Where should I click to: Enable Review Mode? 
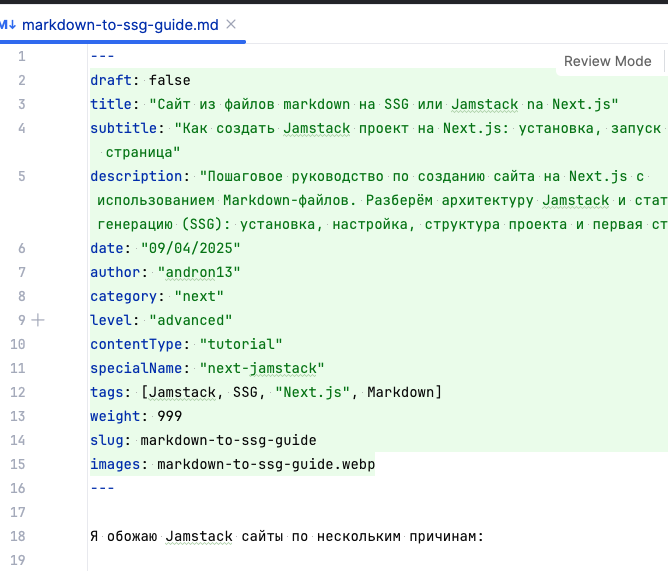(x=607, y=61)
